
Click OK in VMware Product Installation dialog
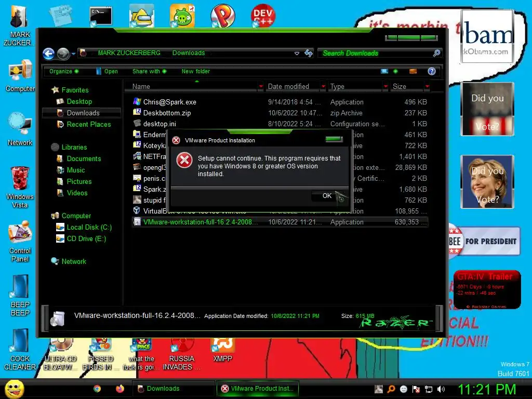[x=327, y=196]
